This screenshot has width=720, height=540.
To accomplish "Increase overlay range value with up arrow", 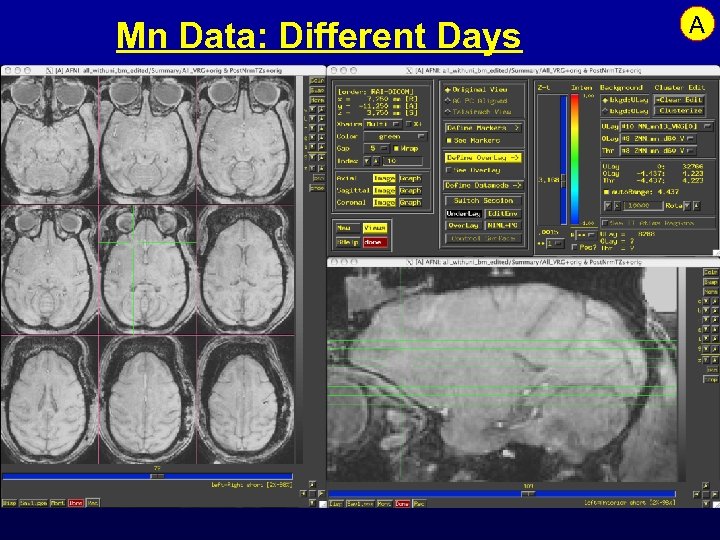I will click(x=617, y=206).
